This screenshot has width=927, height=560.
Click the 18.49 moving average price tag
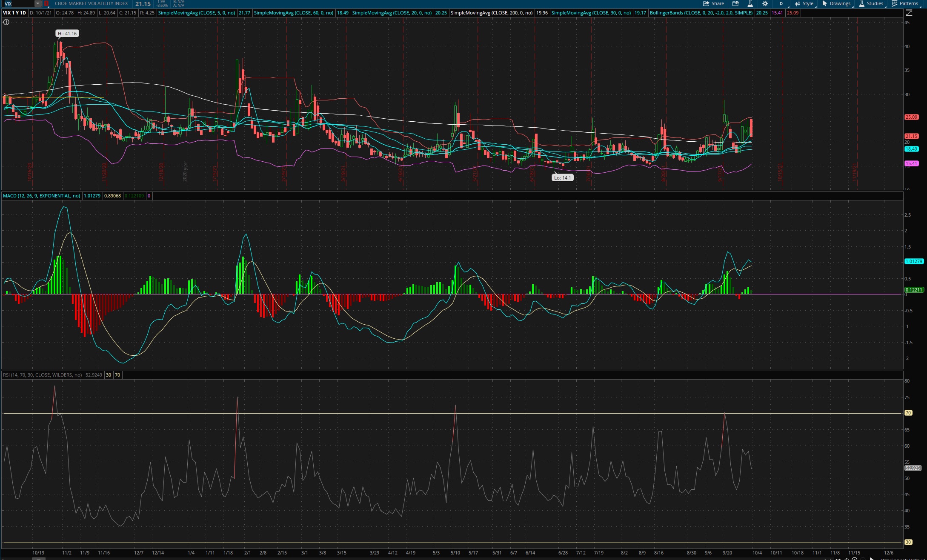911,149
